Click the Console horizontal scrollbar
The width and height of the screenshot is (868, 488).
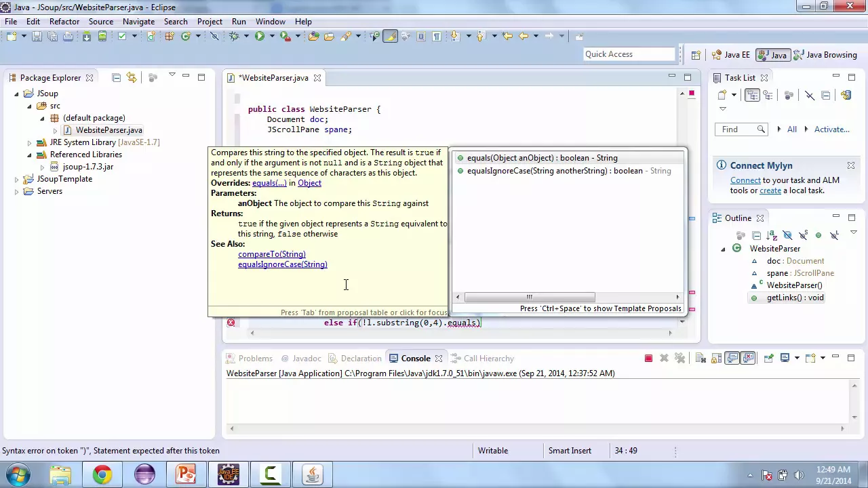pyautogui.click(x=536, y=428)
